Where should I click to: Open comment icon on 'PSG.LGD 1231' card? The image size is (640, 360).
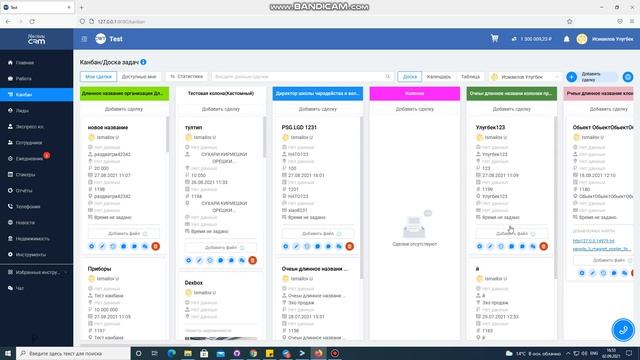pos(318,246)
